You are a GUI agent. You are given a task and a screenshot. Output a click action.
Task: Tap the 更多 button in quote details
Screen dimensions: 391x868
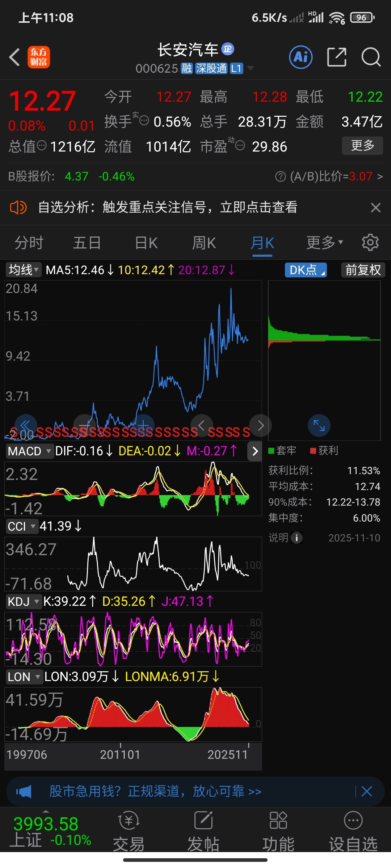362,145
